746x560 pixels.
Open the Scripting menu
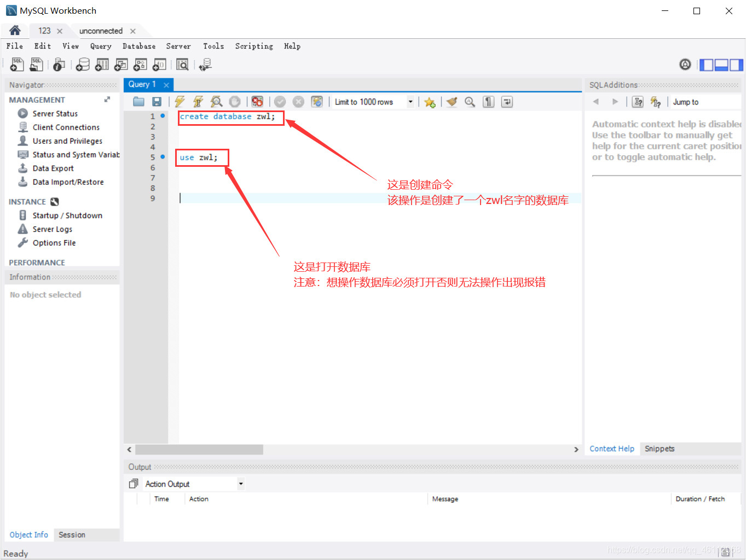254,46
